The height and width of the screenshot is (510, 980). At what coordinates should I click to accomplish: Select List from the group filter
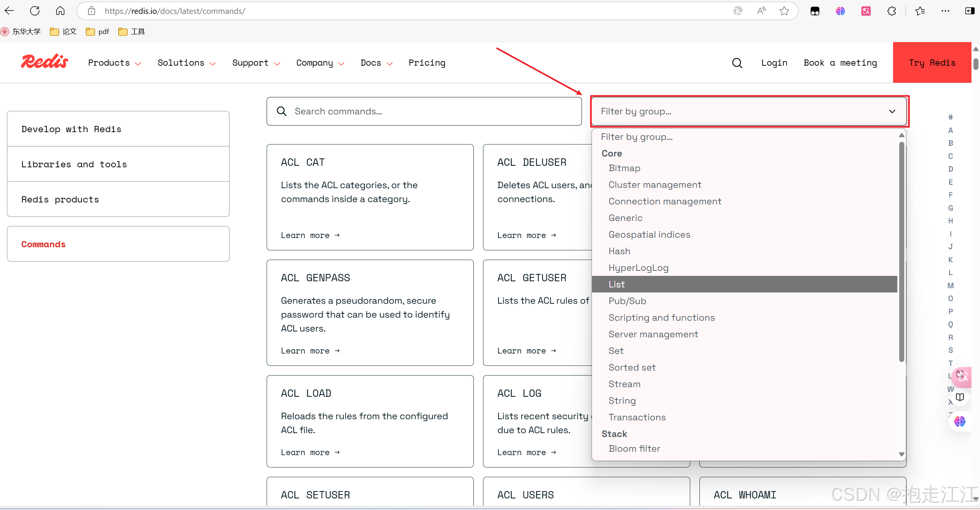[x=616, y=284]
